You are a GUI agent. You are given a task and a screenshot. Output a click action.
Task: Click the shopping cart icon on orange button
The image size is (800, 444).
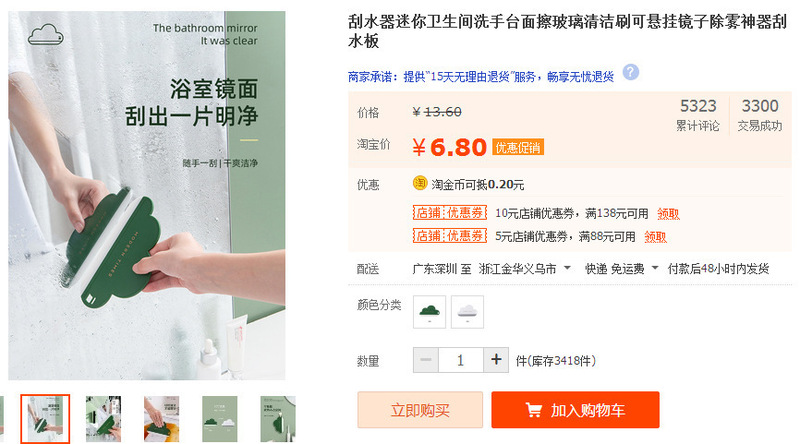pyautogui.click(x=534, y=410)
